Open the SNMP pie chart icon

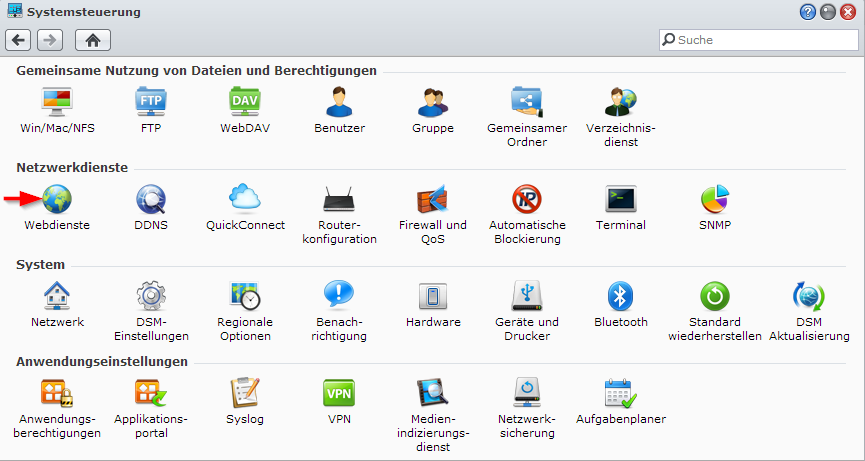(715, 199)
